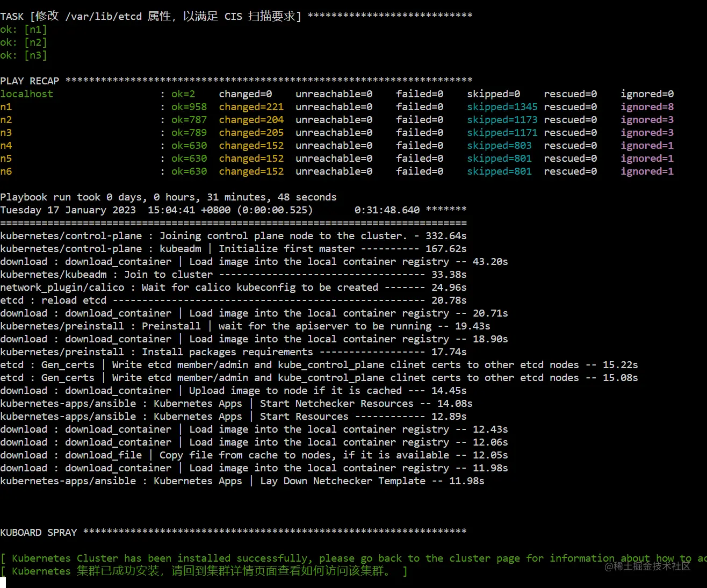
Task: Click 'Start Resources' 12.89s line
Action: pyautogui.click(x=233, y=417)
